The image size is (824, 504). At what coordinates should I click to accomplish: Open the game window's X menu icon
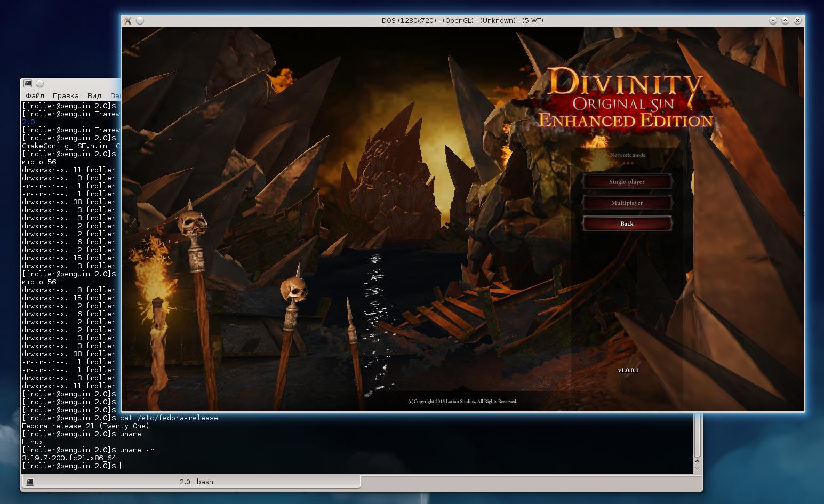coord(128,21)
